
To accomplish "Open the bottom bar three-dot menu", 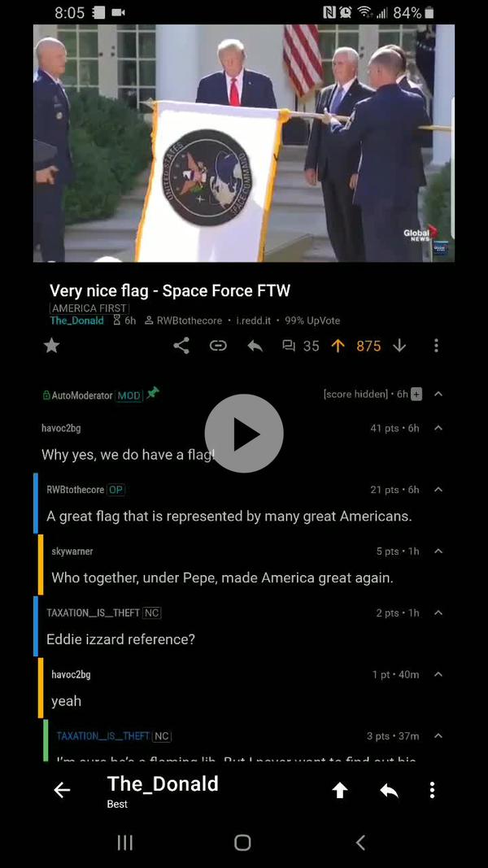I will tap(432, 790).
